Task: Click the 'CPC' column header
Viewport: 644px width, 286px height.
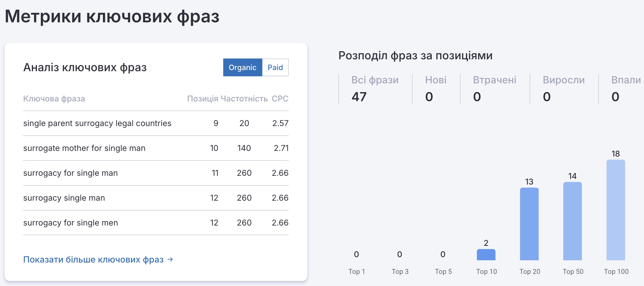Action: 280,99
